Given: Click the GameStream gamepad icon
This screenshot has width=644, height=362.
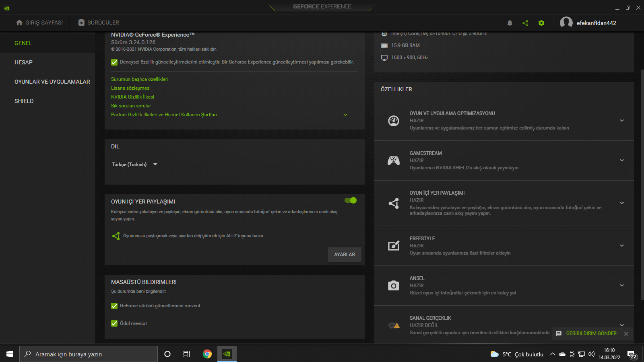Looking at the screenshot, I should 394,160.
